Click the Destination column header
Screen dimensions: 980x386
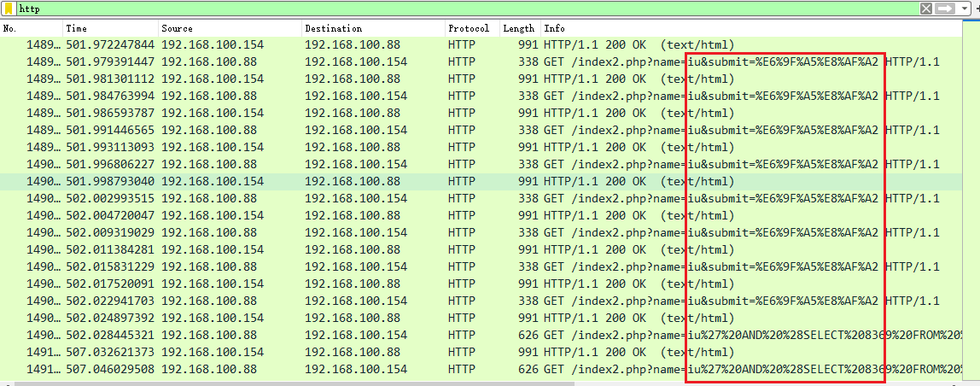[x=372, y=28]
